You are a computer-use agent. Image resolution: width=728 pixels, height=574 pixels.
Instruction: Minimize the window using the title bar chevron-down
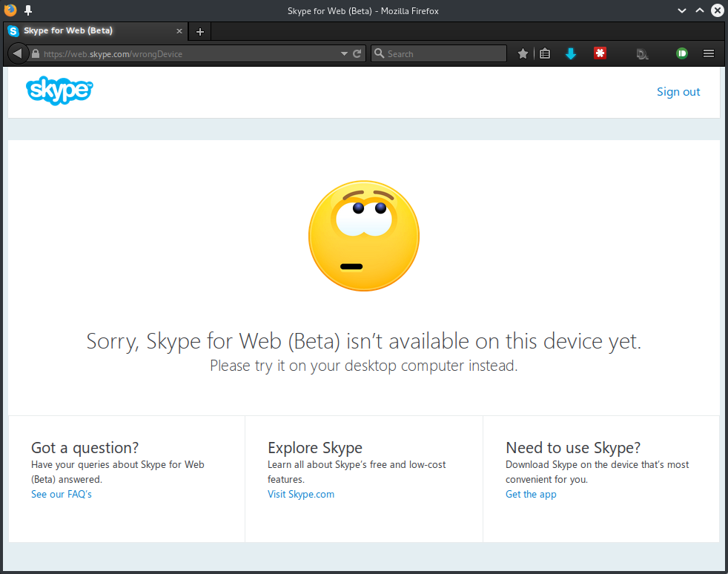[x=681, y=10]
